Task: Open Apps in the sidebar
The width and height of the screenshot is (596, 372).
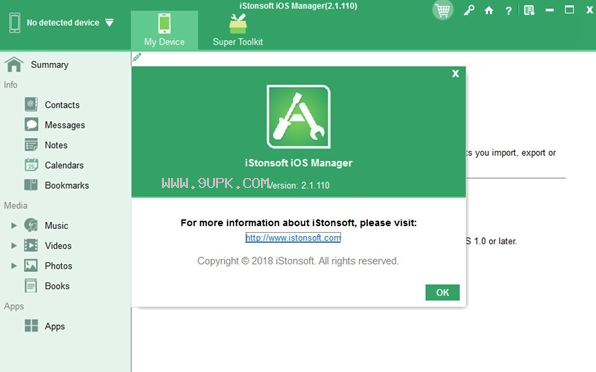Action: pyautogui.click(x=54, y=326)
